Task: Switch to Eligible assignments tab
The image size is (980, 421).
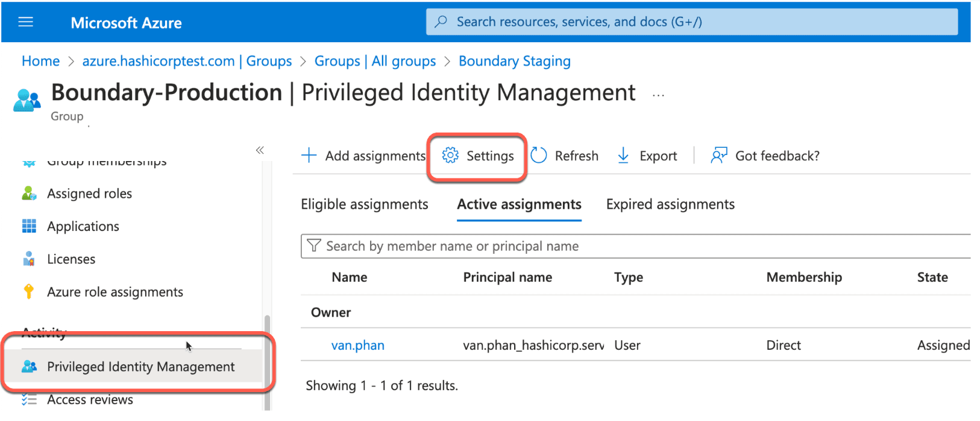Action: (365, 204)
